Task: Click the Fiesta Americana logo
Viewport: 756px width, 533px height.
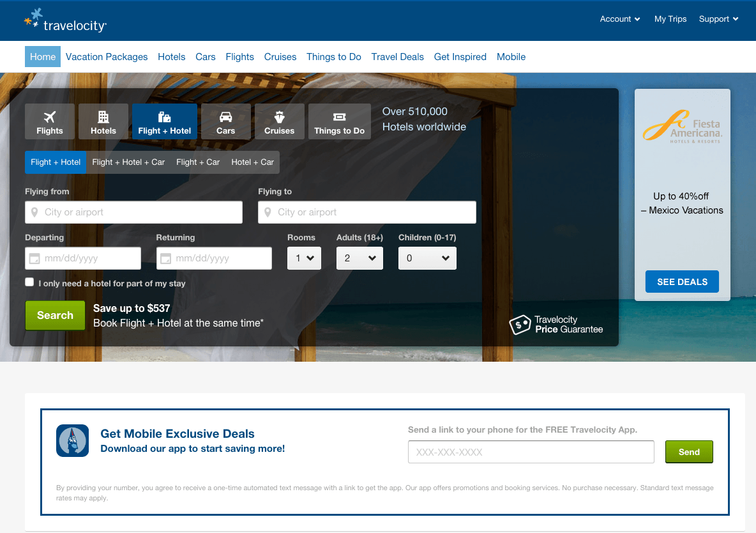Action: [682, 127]
